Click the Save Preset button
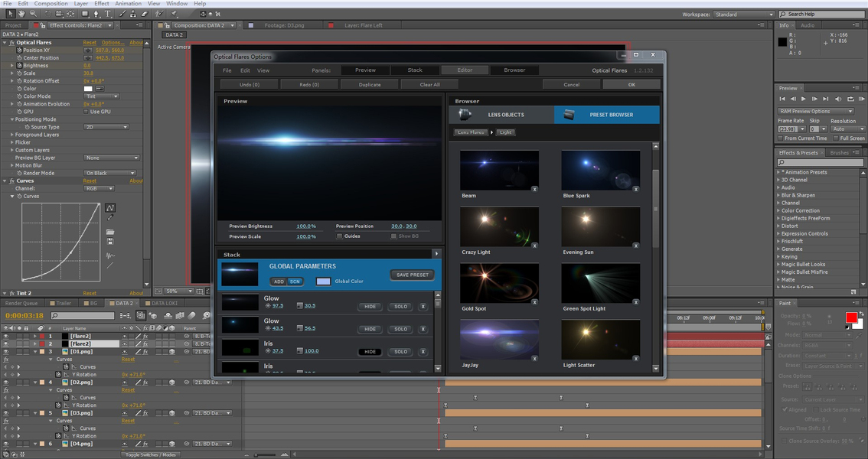Image resolution: width=868 pixels, height=459 pixels. [413, 275]
